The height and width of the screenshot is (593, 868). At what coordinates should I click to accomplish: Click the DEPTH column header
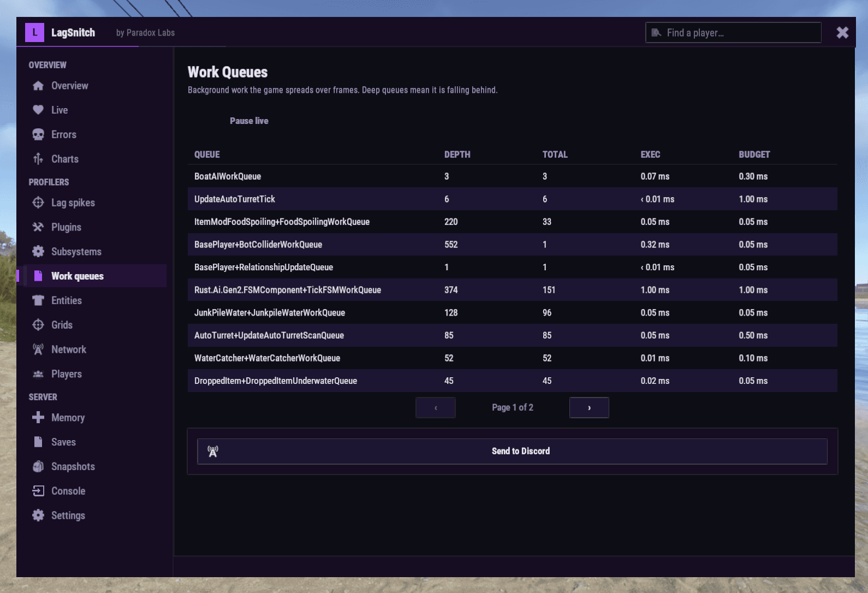coord(457,155)
